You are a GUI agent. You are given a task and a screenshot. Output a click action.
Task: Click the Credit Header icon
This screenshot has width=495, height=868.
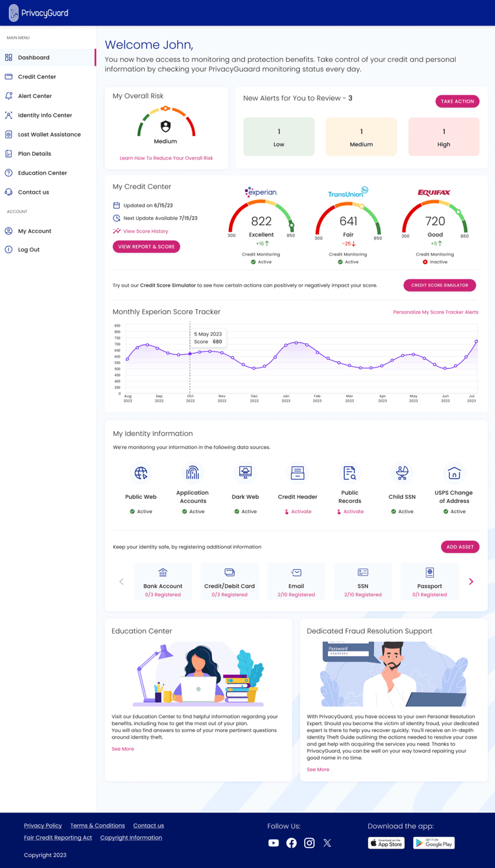(x=297, y=473)
